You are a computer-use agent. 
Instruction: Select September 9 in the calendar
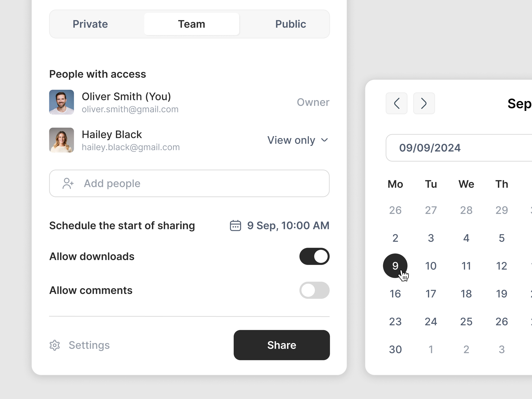coord(395,266)
